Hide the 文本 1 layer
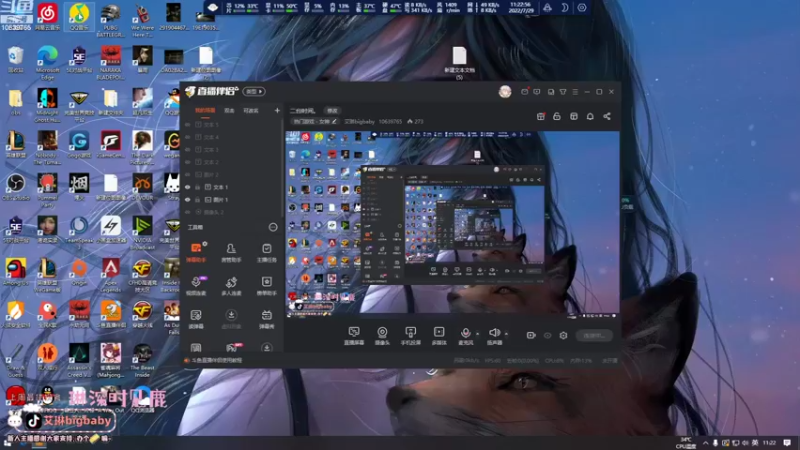800x450 pixels. pyautogui.click(x=188, y=187)
